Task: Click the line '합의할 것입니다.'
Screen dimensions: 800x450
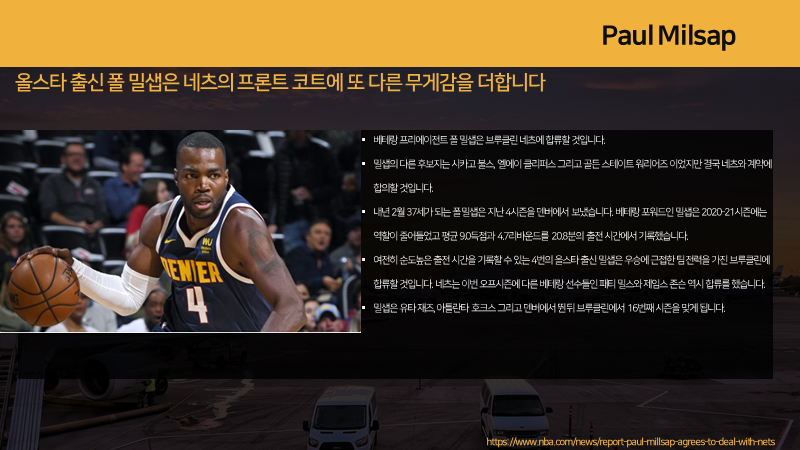Action: point(403,188)
